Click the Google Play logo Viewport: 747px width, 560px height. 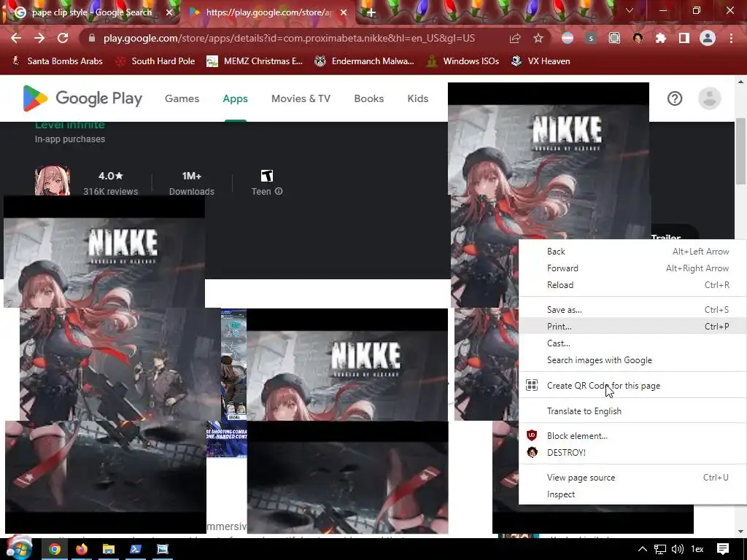tap(83, 98)
